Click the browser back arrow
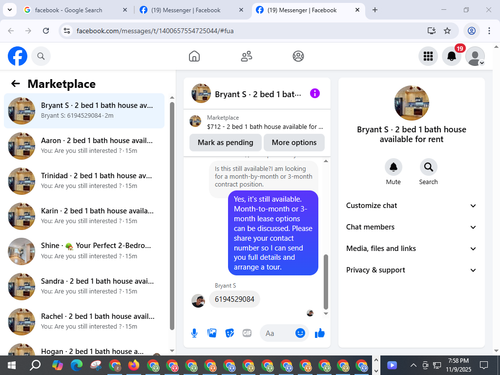 [x=11, y=31]
